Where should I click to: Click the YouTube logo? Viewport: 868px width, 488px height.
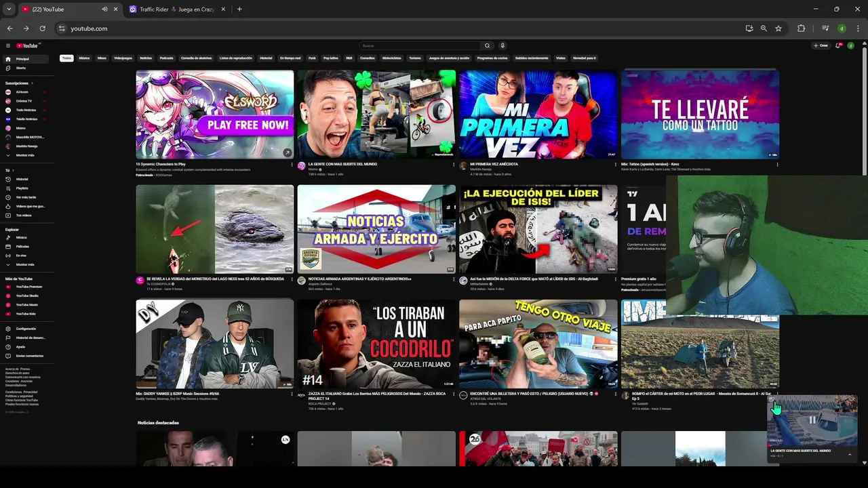28,45
